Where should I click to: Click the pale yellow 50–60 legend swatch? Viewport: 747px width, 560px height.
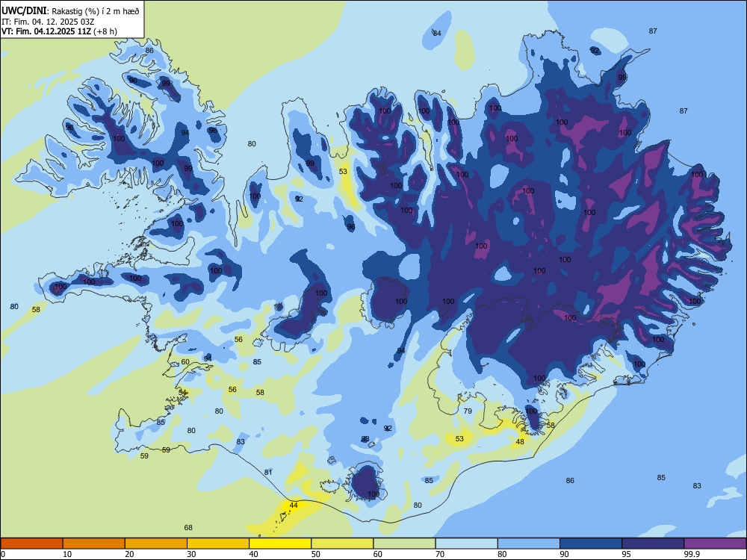[342, 544]
